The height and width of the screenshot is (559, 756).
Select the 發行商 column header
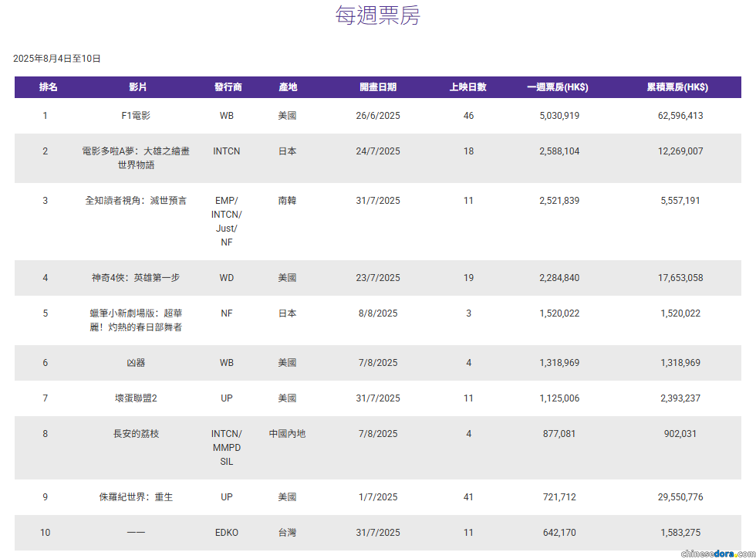pos(228,87)
